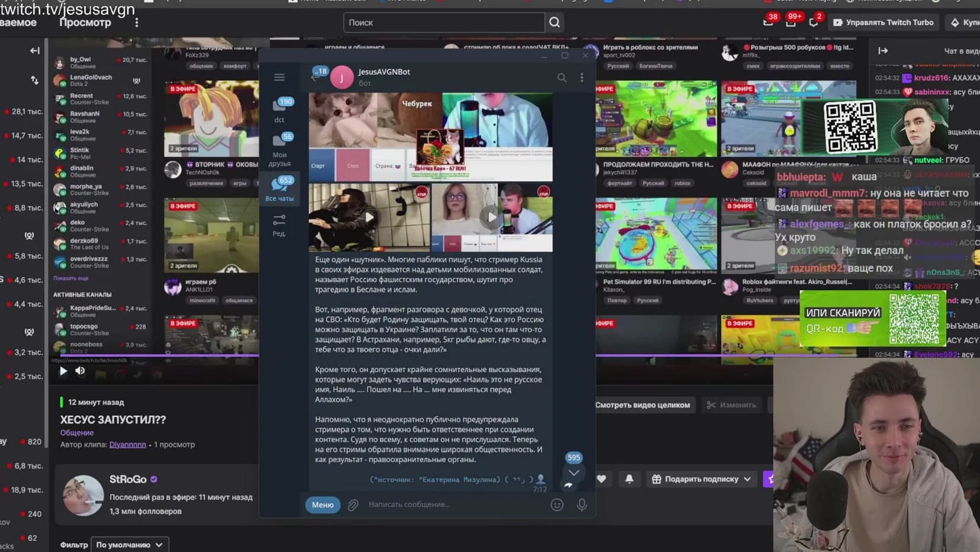Click the Twitch search magnifier button
This screenshot has width=980, height=552.
click(555, 23)
